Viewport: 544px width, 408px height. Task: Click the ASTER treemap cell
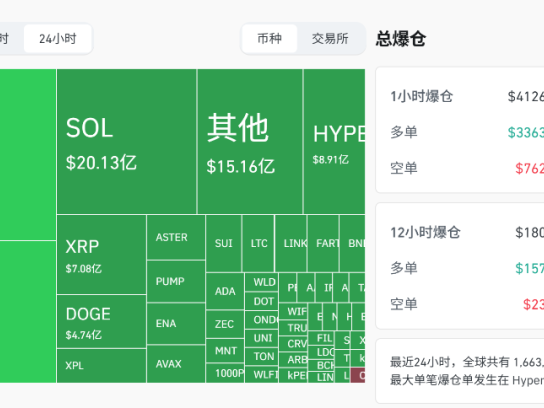pos(176,237)
